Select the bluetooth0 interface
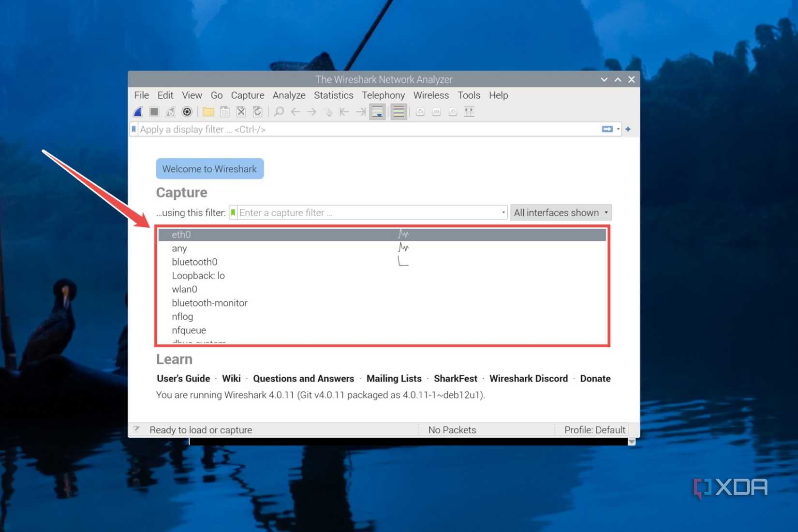Image resolution: width=798 pixels, height=532 pixels. 382,262
